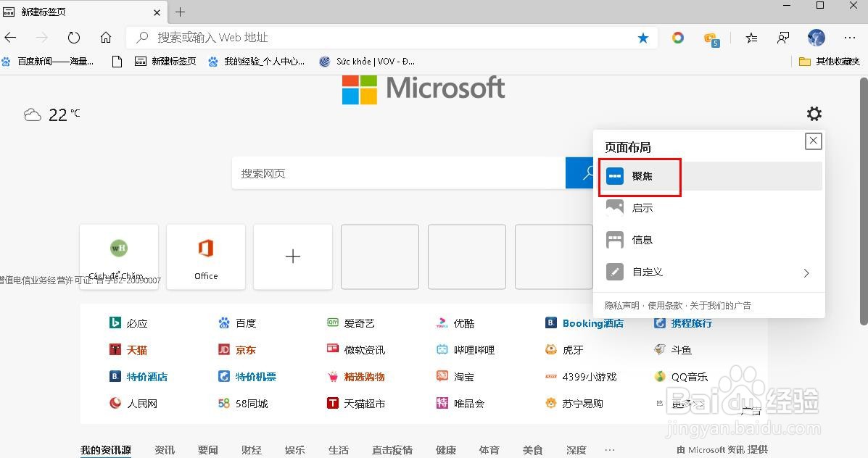Click the blue search button
Screen dimensions: 868x458
click(579, 173)
